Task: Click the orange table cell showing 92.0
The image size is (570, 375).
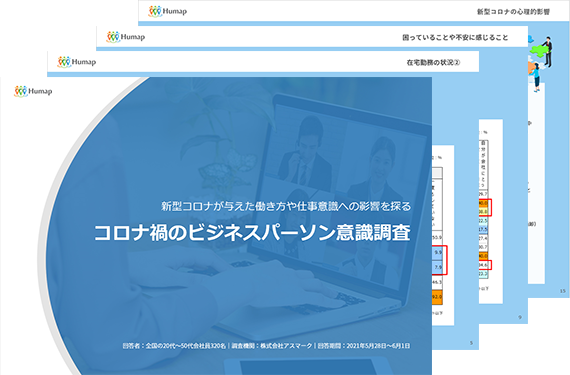Action: 437,297
